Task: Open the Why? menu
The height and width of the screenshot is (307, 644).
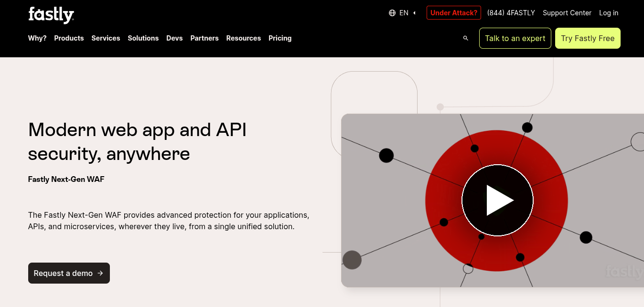Action: [x=37, y=38]
